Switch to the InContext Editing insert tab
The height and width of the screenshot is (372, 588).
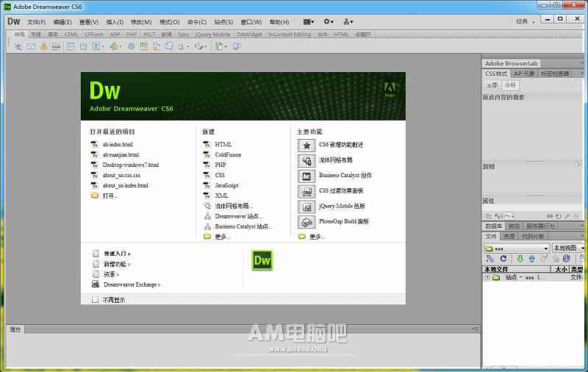[x=290, y=34]
